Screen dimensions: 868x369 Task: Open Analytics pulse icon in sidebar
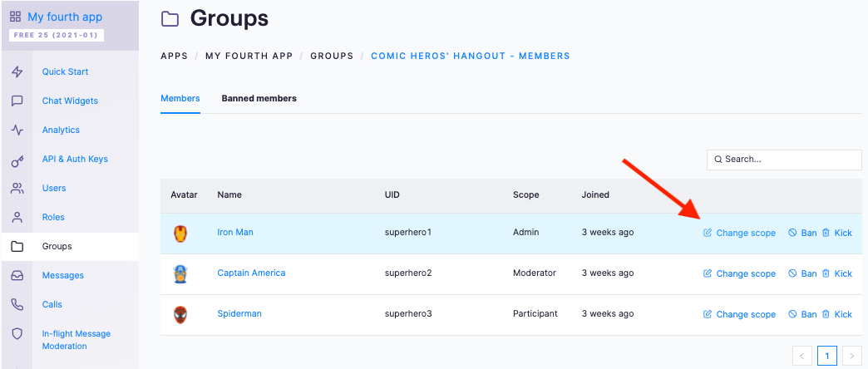[x=17, y=130]
